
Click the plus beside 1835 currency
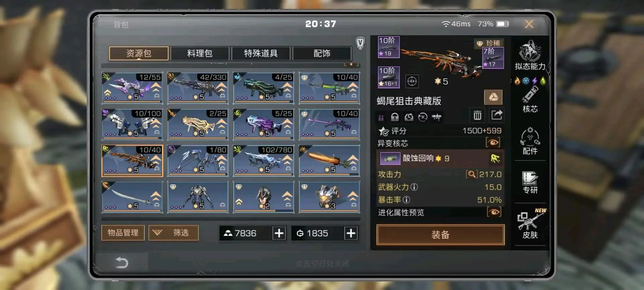click(x=351, y=233)
